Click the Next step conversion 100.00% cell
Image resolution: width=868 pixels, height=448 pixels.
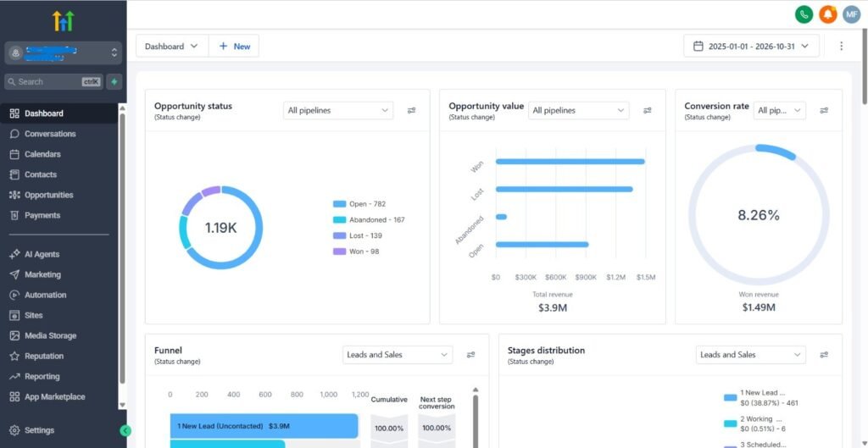[x=437, y=428]
